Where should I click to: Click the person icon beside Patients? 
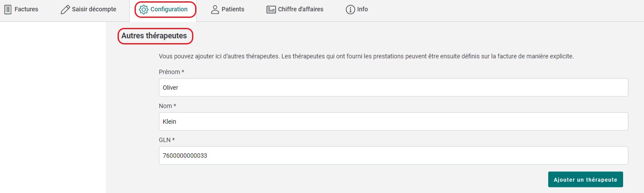pos(215,9)
